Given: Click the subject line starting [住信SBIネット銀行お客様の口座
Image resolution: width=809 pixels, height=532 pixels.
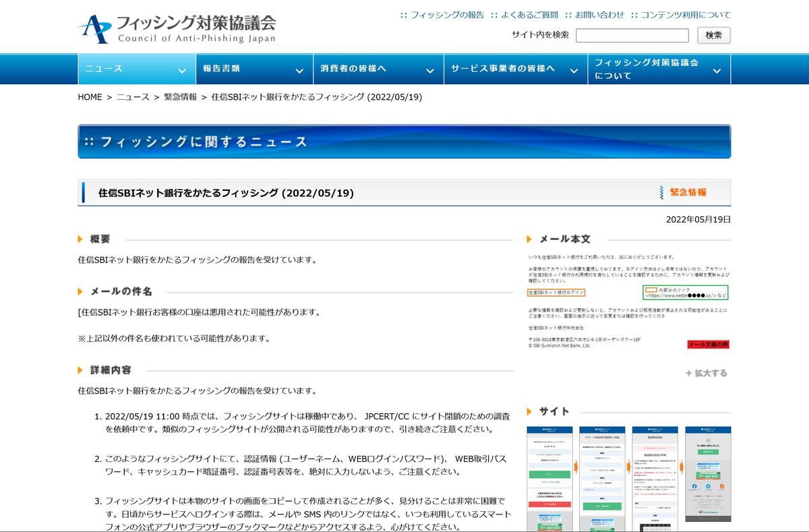Looking at the screenshot, I should click(x=199, y=312).
